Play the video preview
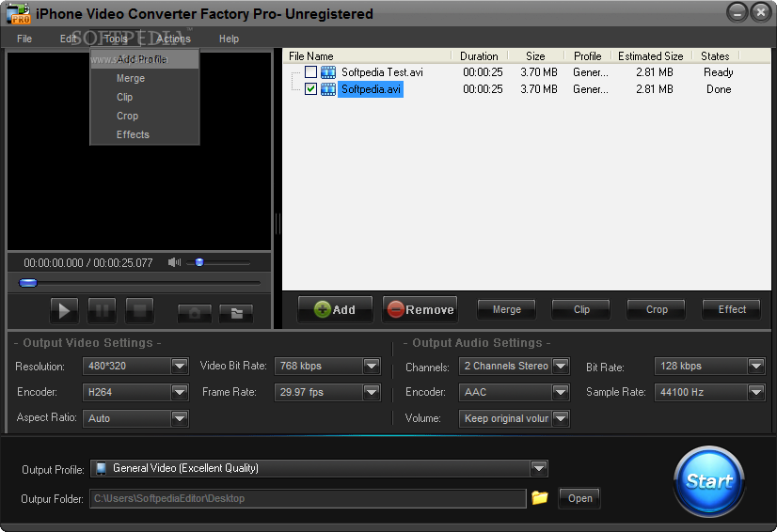777x532 pixels. 64,310
